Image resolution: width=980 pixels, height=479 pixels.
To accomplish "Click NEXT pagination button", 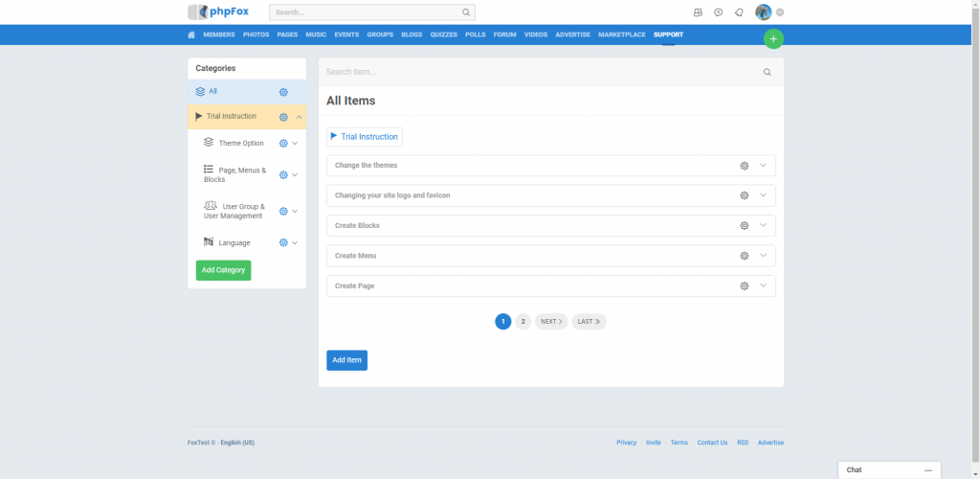I will pos(551,322).
